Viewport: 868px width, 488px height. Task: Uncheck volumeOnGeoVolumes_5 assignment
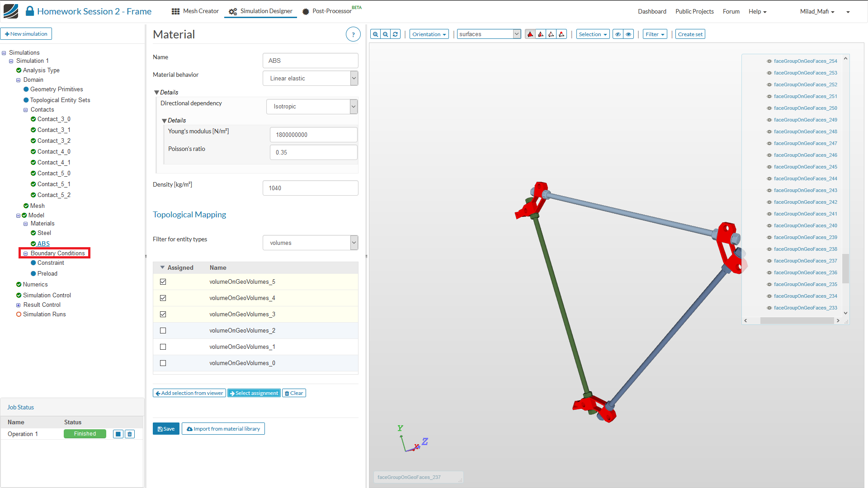[x=163, y=282]
